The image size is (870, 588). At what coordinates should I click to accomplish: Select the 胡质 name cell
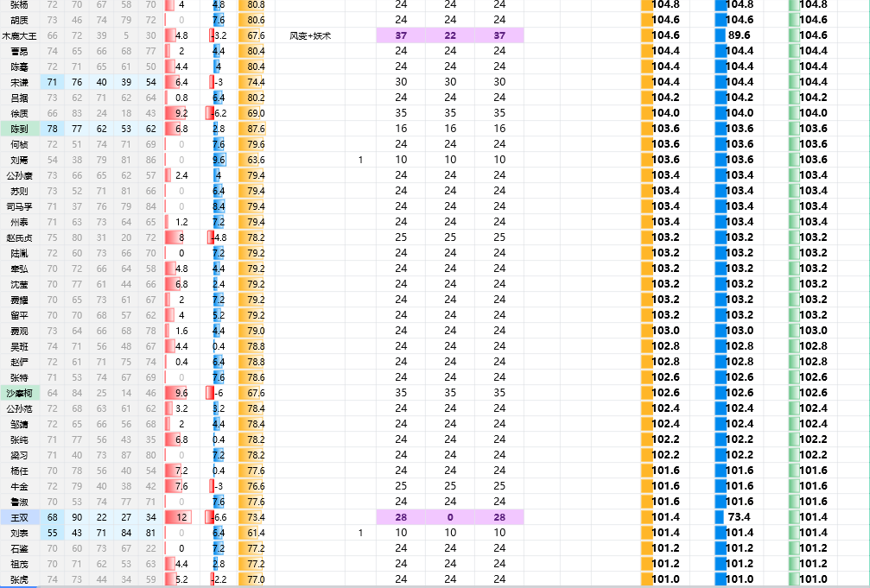pyautogui.click(x=19, y=20)
